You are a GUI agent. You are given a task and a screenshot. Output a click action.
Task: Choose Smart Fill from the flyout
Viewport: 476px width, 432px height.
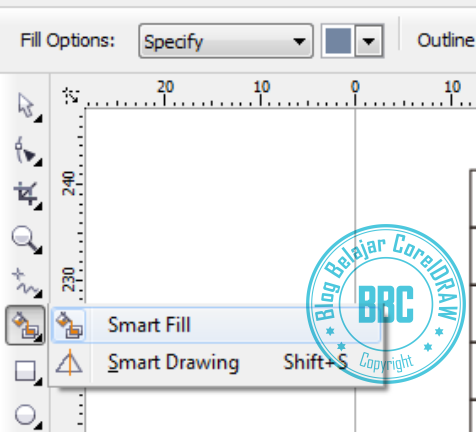tap(216, 325)
